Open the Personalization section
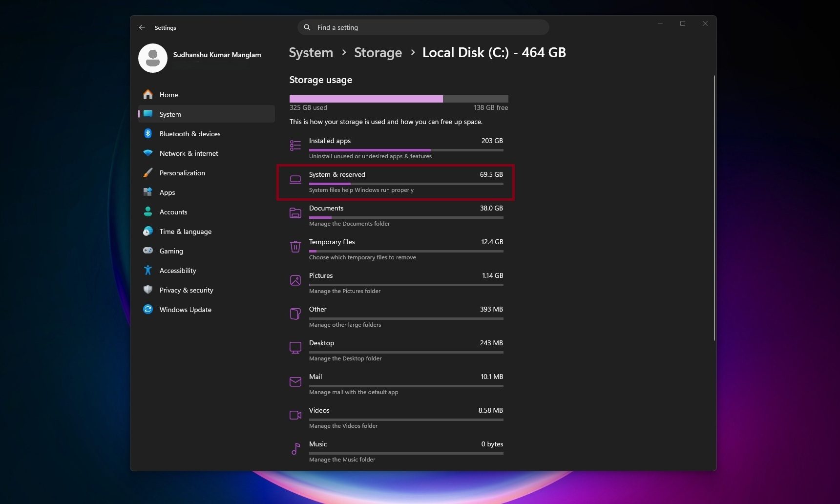Viewport: 840px width, 504px height. (207, 173)
